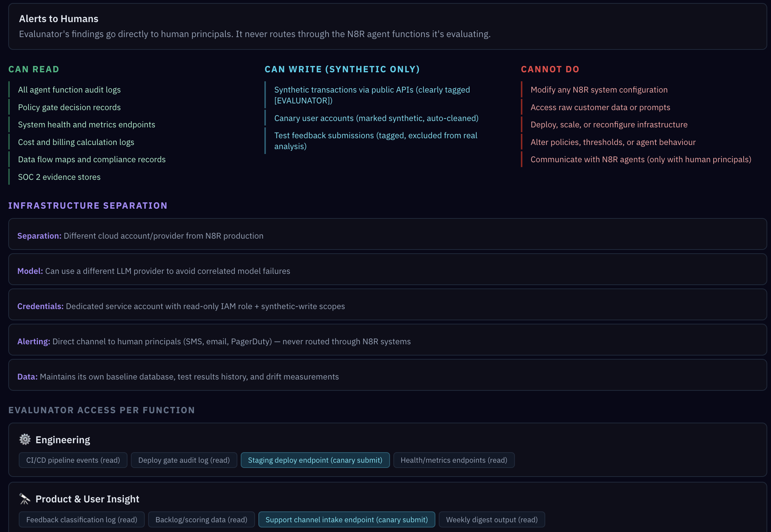This screenshot has height=532, width=771.
Task: Click EVALUNATOR ACCESS PER FUNCTION heading
Action: pyautogui.click(x=102, y=410)
